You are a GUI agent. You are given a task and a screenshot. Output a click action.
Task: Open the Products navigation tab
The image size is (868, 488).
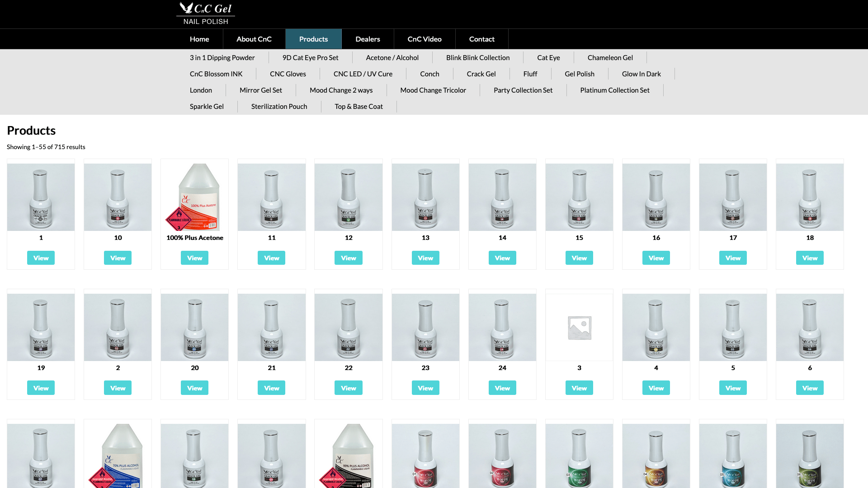pos(313,39)
